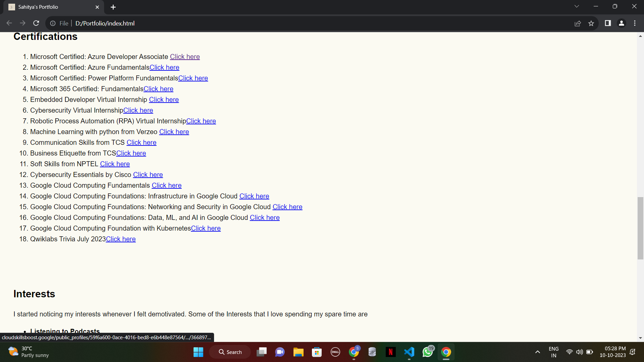Viewport: 644px width, 362px height.
Task: View site information icon in address bar
Action: [x=53, y=23]
